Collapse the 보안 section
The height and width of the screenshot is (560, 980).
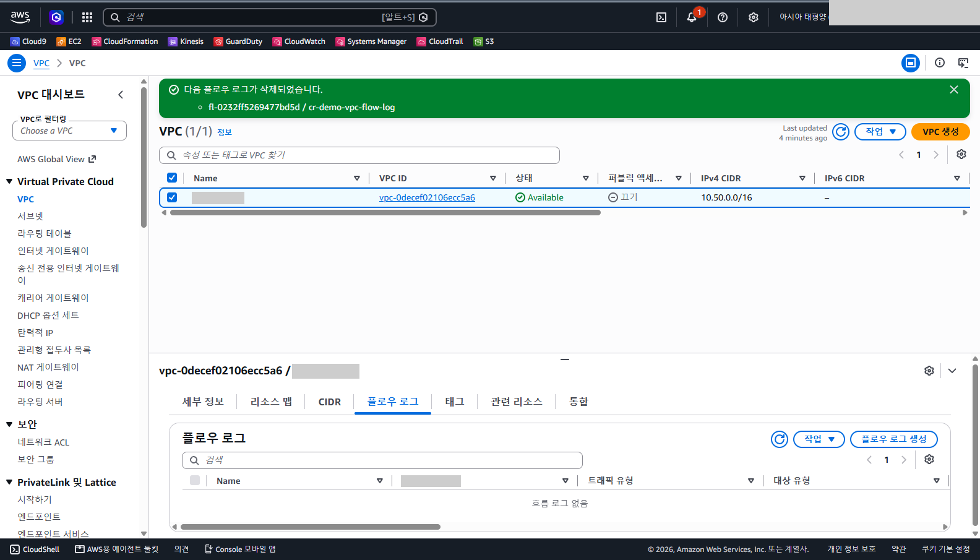point(9,424)
